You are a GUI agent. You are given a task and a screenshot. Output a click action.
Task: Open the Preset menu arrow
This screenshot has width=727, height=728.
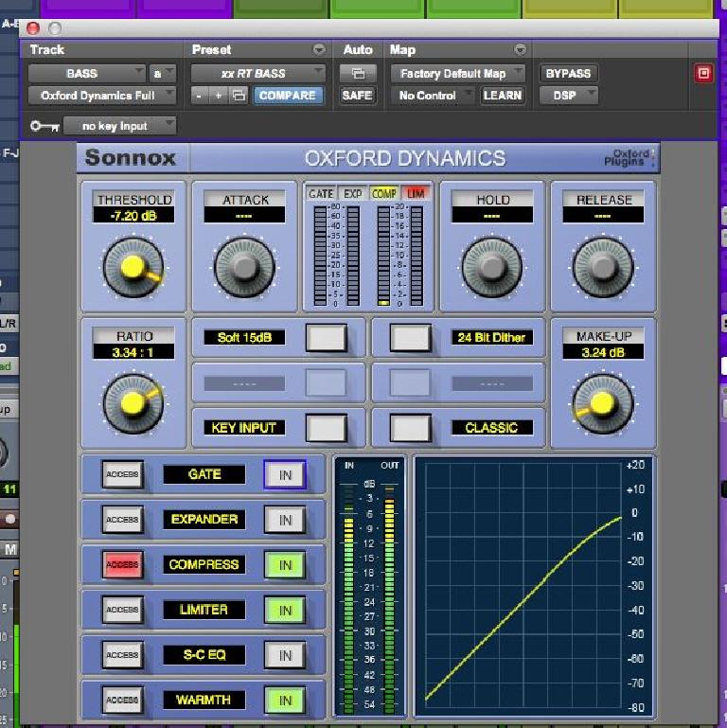(319, 49)
